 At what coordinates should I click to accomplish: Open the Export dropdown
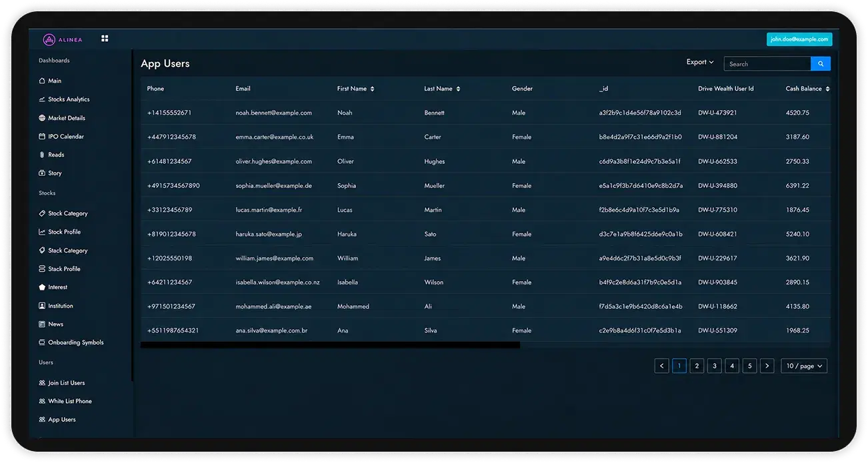click(700, 62)
